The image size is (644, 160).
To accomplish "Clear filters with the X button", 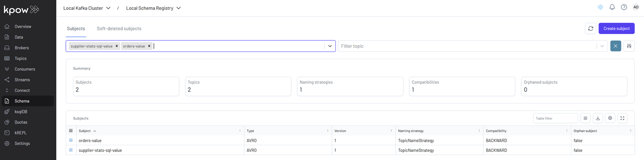I will [x=616, y=46].
